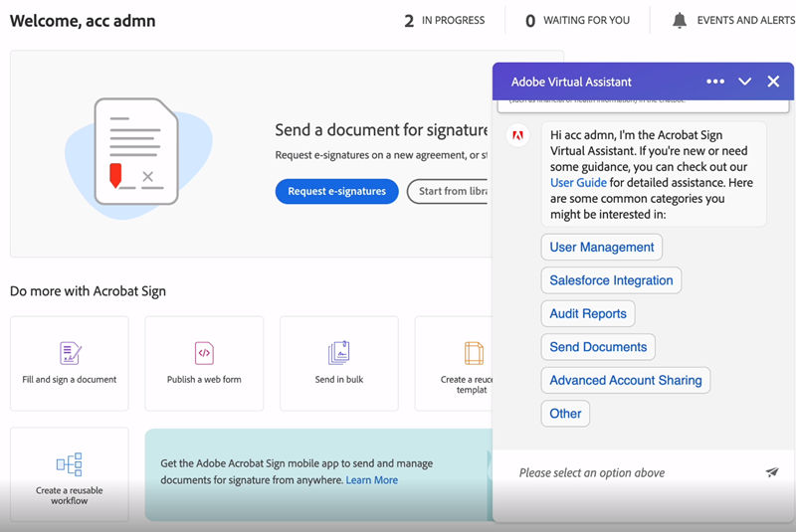Image resolution: width=796 pixels, height=532 pixels.
Task: Click the Request e-signatures button
Action: click(336, 191)
